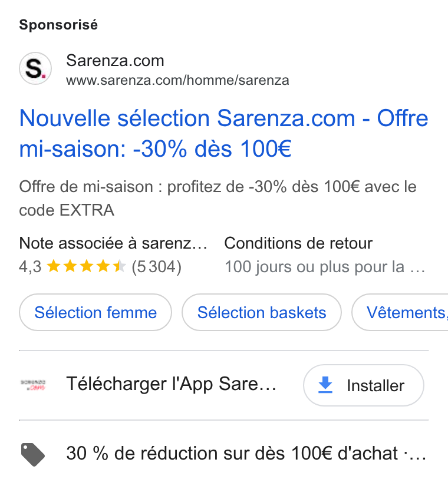Screen dimensions: 448x489
Task: Open Conditions de retour details
Action: (298, 243)
